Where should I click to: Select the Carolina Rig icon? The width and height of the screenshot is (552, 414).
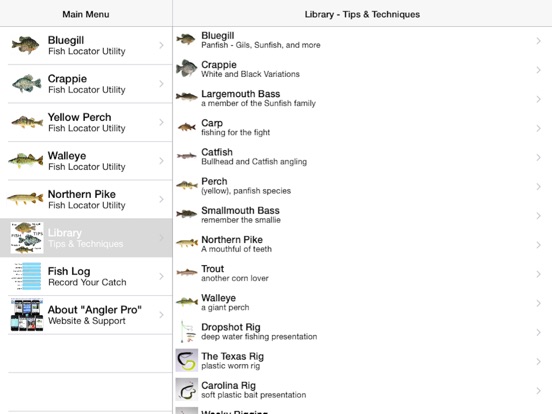click(187, 390)
